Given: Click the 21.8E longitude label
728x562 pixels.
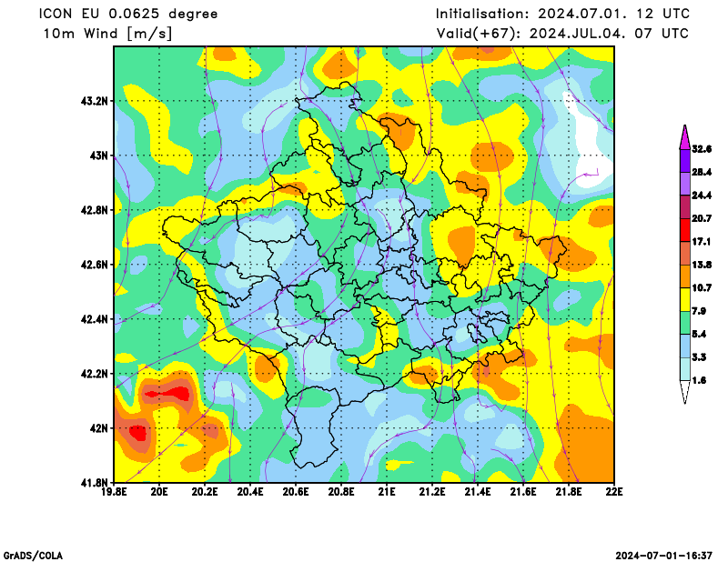Looking at the screenshot, I should click(569, 491).
